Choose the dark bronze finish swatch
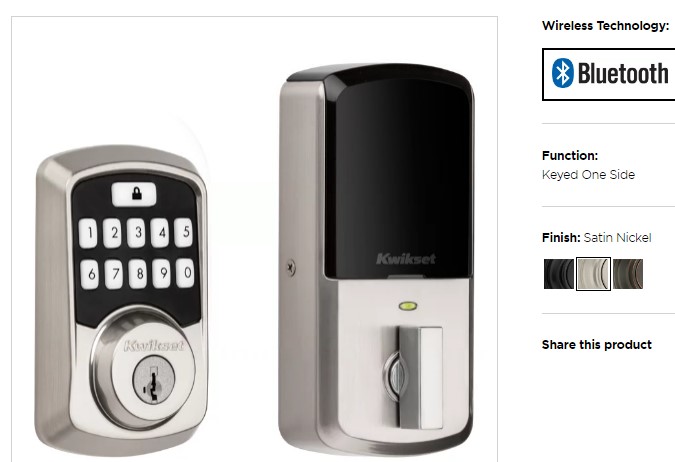 [x=628, y=274]
